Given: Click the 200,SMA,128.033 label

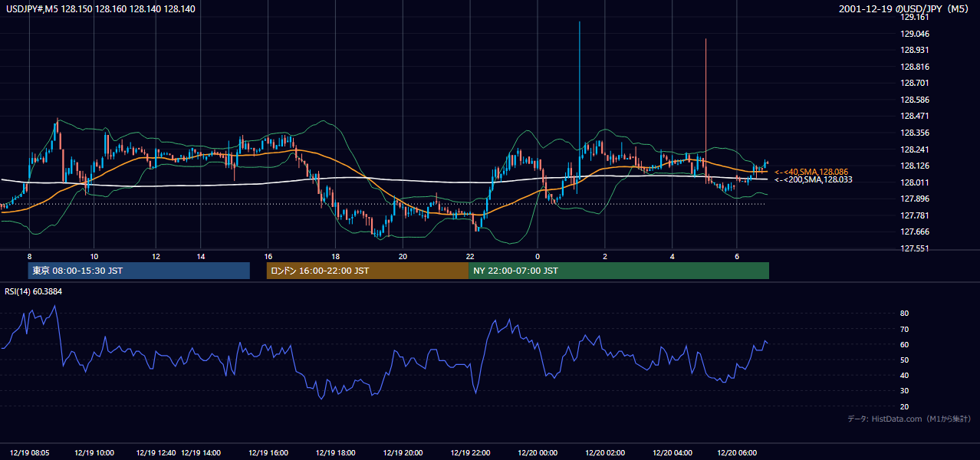Looking at the screenshot, I should 814,179.
